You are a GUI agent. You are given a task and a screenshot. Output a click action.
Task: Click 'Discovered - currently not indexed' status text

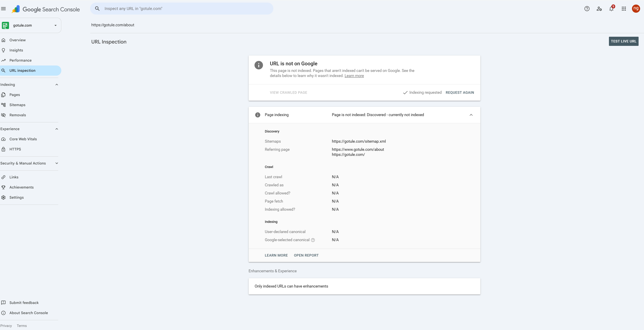tap(395, 115)
